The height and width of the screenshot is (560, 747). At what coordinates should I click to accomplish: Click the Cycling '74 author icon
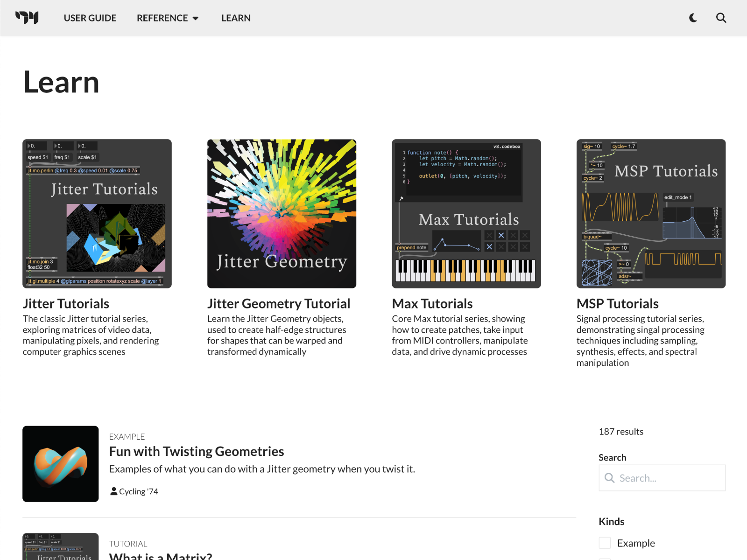pyautogui.click(x=113, y=491)
